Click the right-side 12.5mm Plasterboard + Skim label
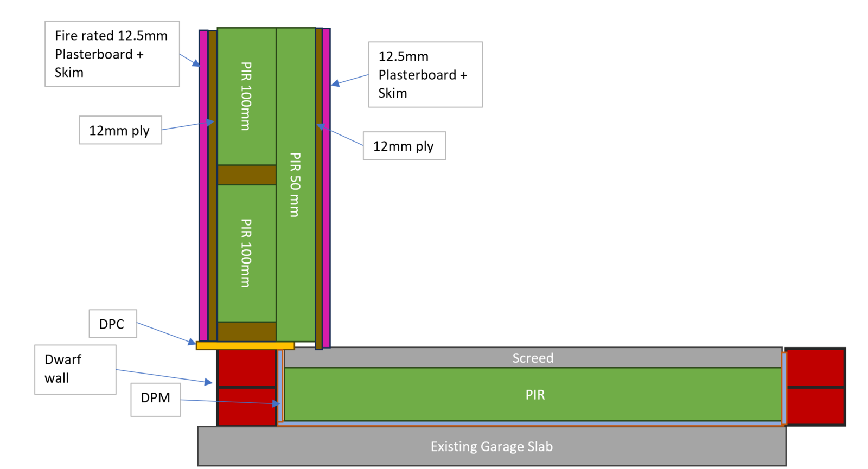 [x=425, y=74]
